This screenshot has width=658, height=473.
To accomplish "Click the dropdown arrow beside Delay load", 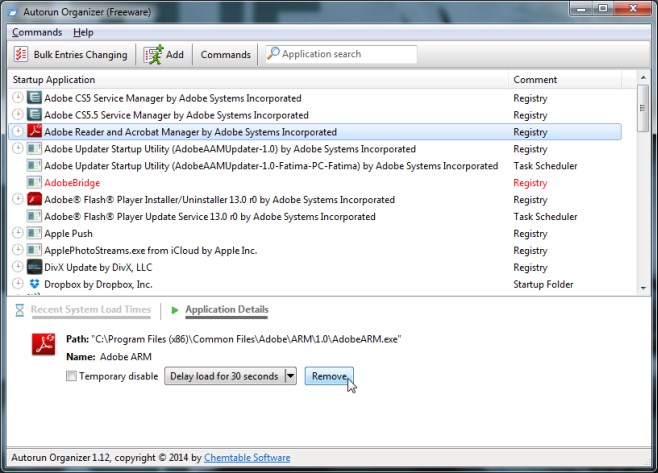I will (290, 376).
